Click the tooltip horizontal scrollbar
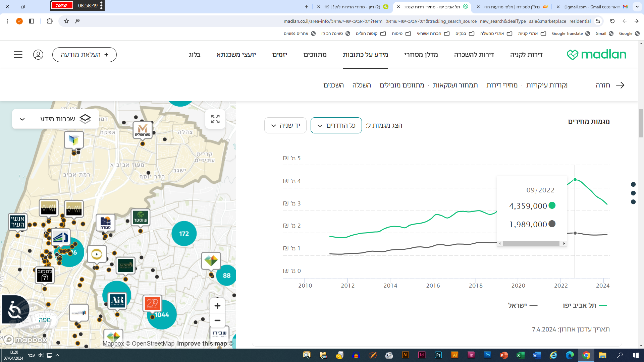The image size is (644, 362). (x=531, y=244)
